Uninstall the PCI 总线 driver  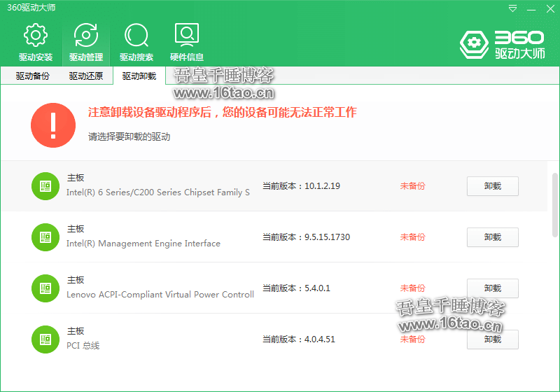point(492,339)
